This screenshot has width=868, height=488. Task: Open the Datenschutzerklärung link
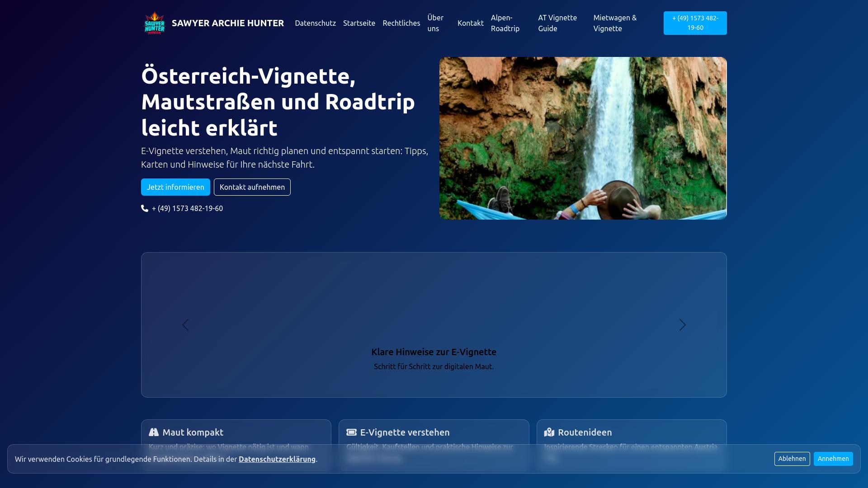tap(277, 459)
